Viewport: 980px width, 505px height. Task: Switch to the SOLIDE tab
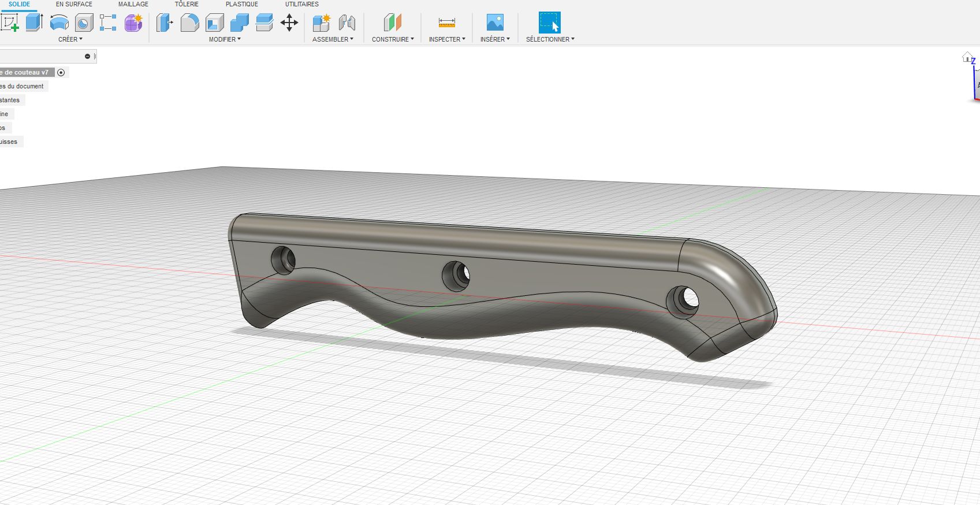pos(20,4)
